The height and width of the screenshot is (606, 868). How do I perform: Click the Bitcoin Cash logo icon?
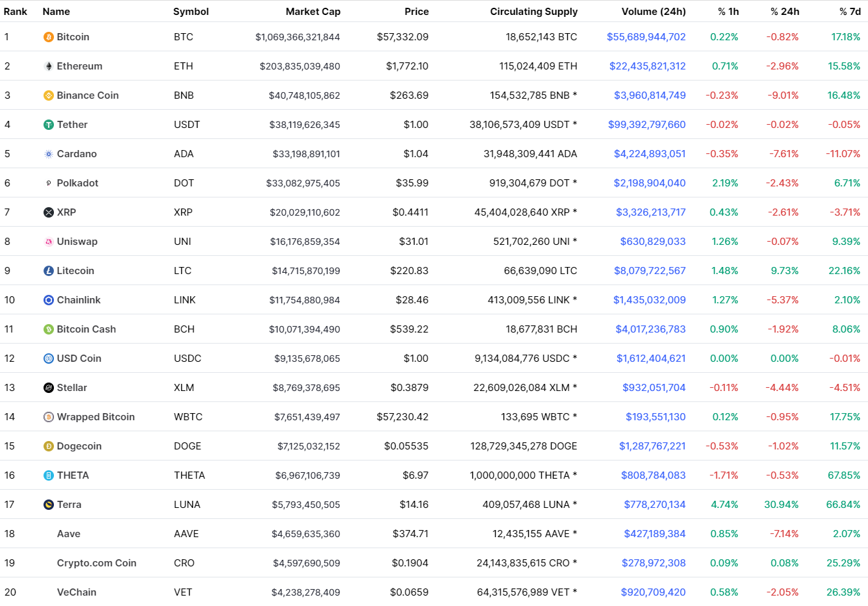coord(49,329)
